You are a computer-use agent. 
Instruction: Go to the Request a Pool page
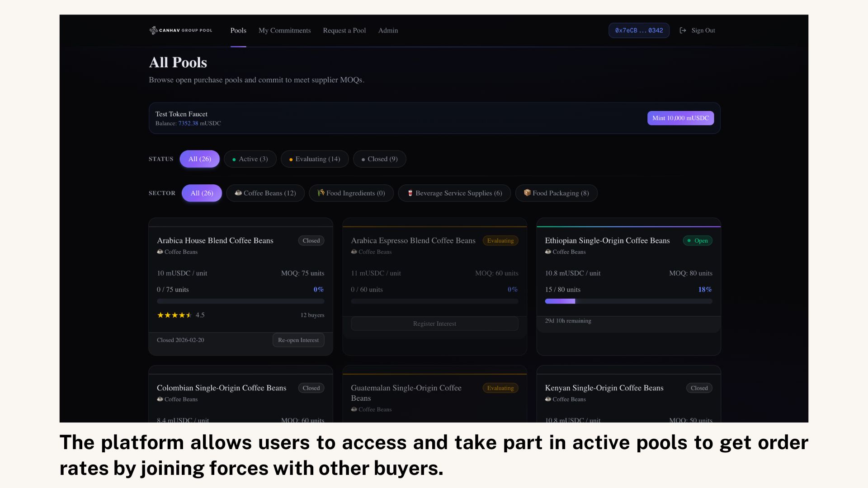point(344,30)
